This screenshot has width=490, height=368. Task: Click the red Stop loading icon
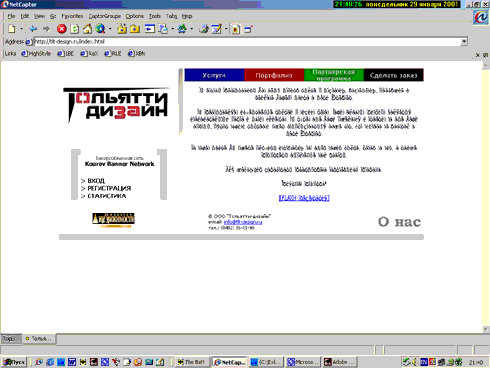pos(61,29)
